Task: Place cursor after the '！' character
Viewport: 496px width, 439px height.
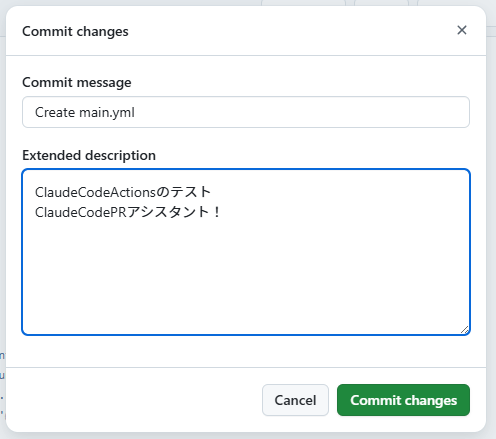Action: (222, 212)
